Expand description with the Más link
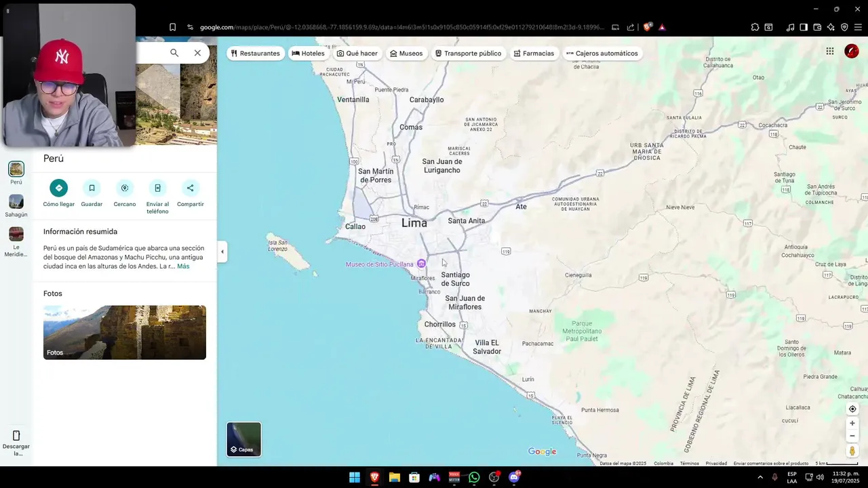The width and height of the screenshot is (868, 488). 183,266
